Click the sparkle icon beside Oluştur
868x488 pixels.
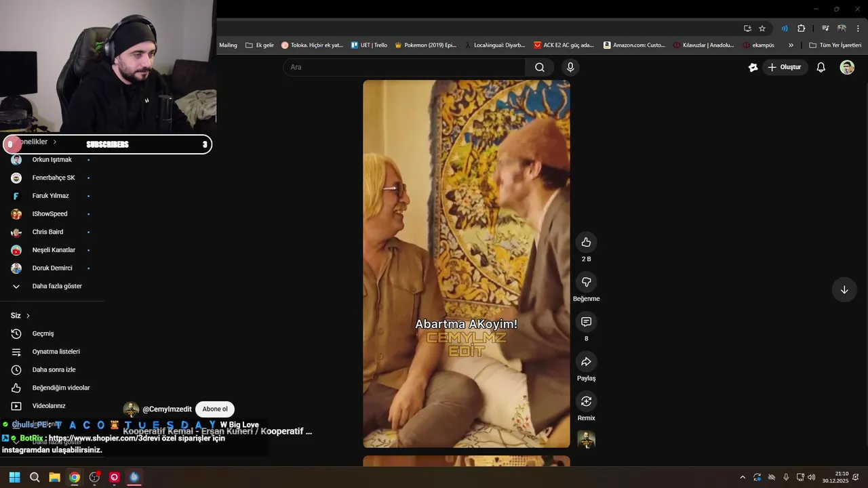tap(753, 67)
